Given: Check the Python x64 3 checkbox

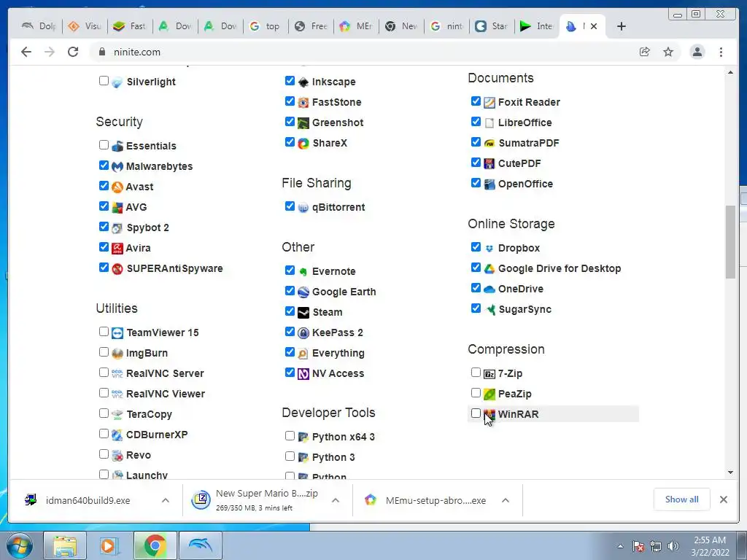Looking at the screenshot, I should [x=290, y=436].
